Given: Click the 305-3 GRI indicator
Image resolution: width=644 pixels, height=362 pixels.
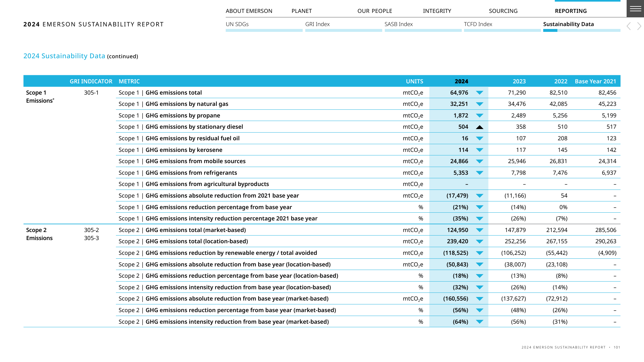Looking at the screenshot, I should [91, 238].
